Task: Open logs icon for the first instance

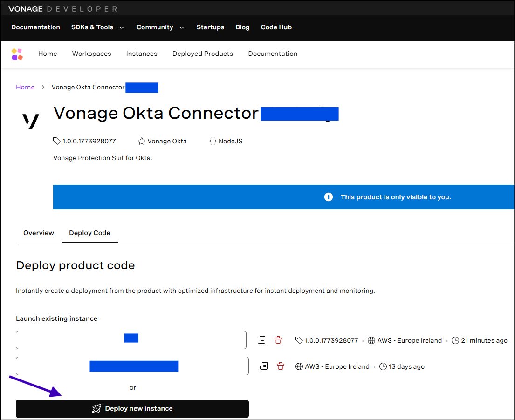Action: pos(261,340)
